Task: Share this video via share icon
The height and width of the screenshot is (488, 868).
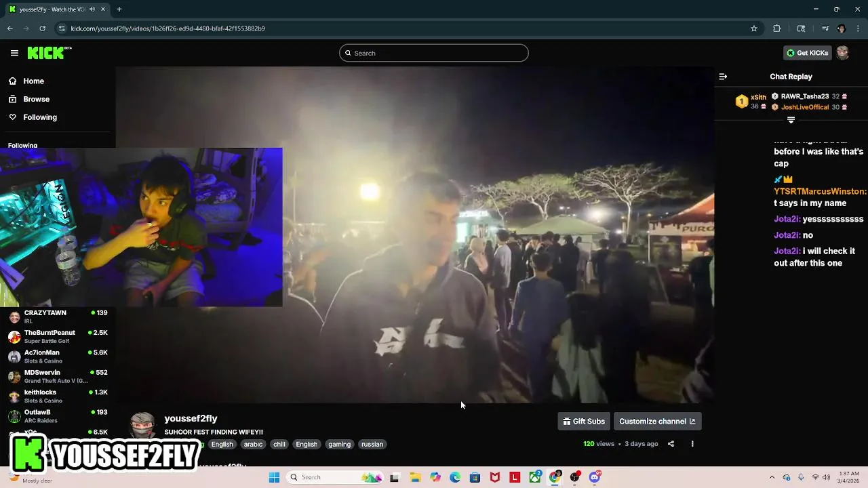Action: click(x=671, y=444)
